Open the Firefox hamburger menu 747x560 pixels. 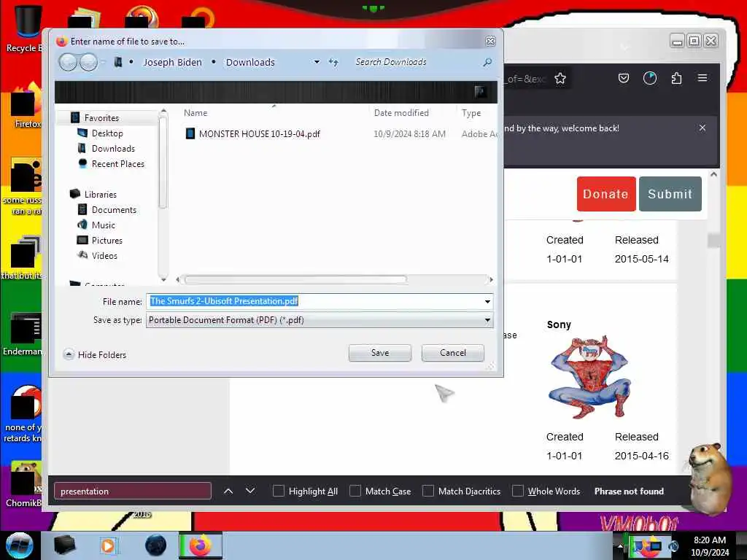703,77
